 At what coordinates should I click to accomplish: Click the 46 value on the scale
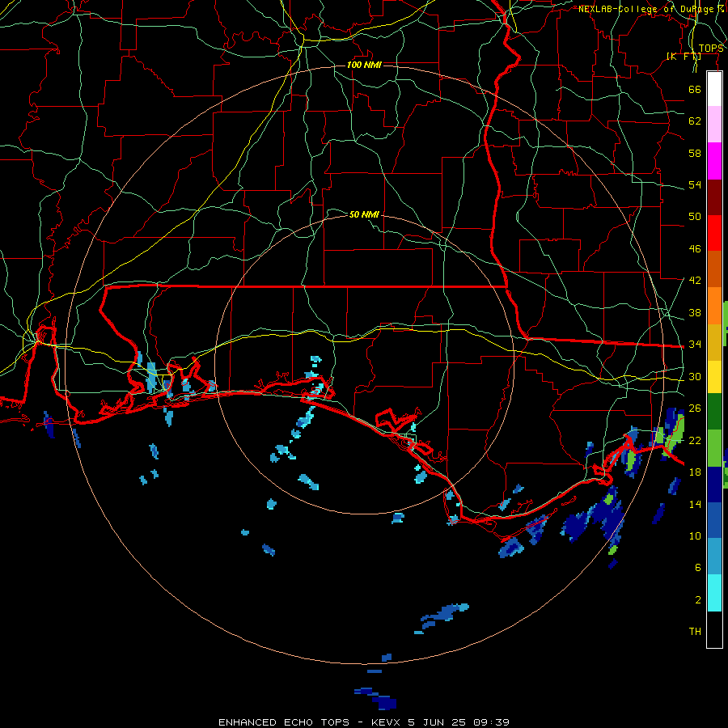click(695, 249)
